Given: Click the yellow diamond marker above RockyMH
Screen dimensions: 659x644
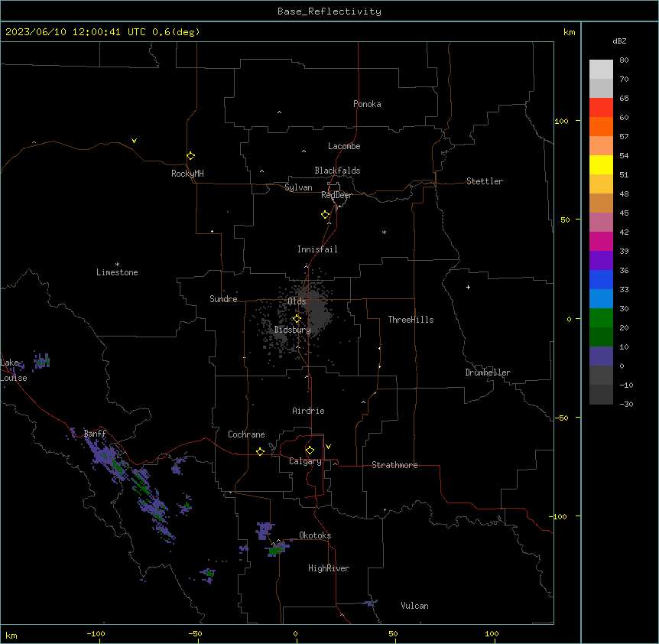Looking at the screenshot, I should click(190, 156).
